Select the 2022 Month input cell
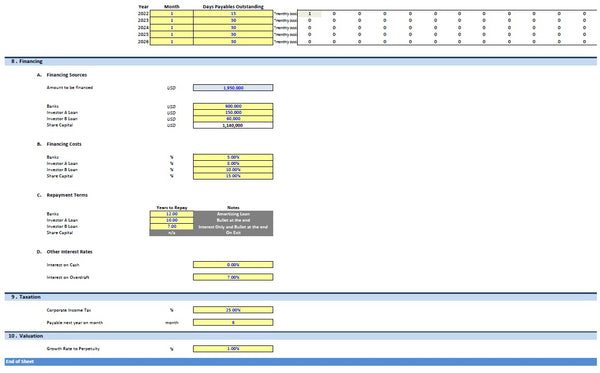The height and width of the screenshot is (373, 600). click(x=171, y=14)
